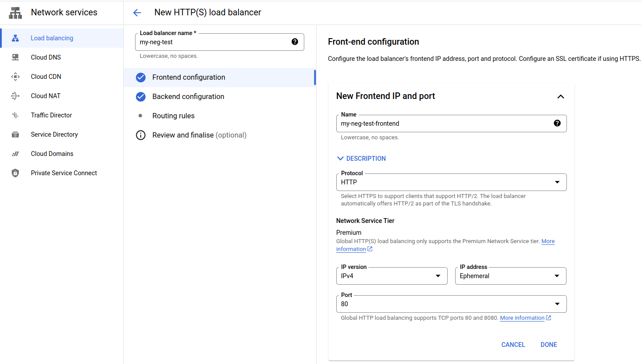Expand the DESCRIPTION section

(361, 158)
